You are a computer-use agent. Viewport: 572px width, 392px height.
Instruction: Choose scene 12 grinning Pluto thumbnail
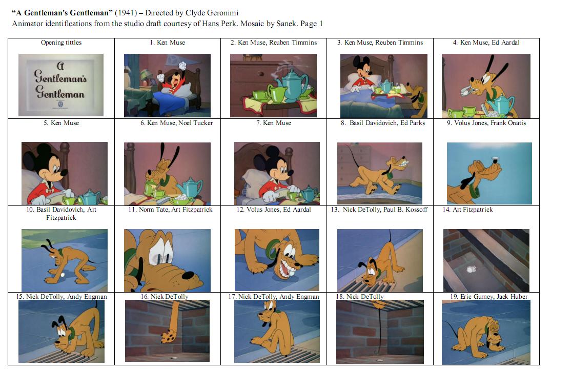[x=277, y=260]
